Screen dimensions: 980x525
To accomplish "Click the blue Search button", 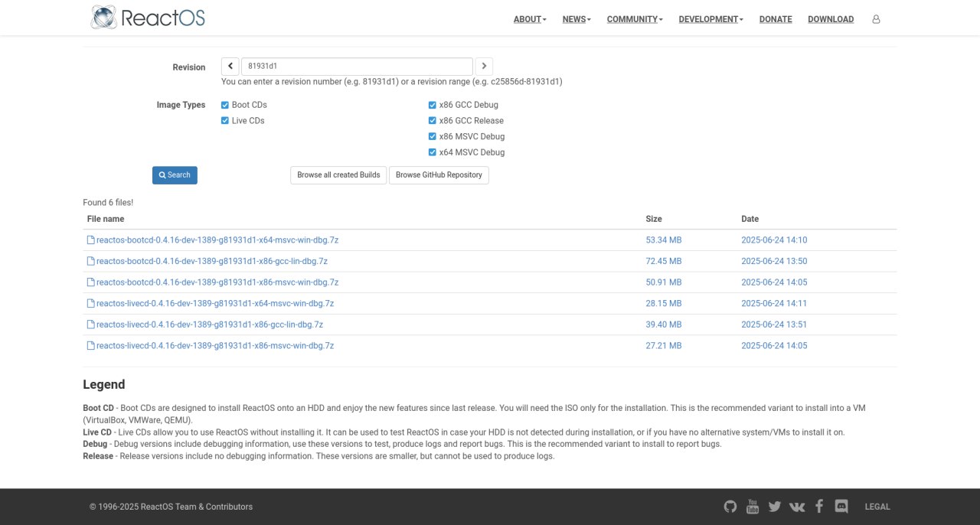I will tap(175, 175).
